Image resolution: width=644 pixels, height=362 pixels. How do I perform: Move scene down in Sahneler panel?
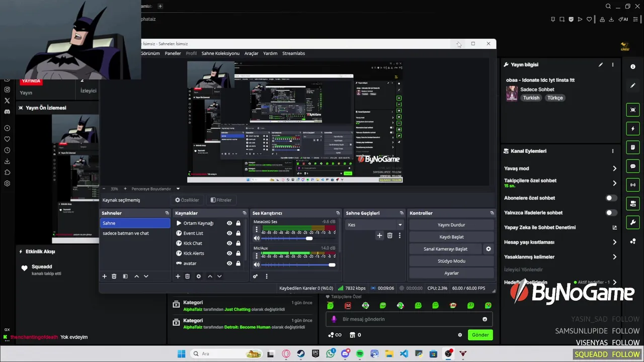[146, 276]
